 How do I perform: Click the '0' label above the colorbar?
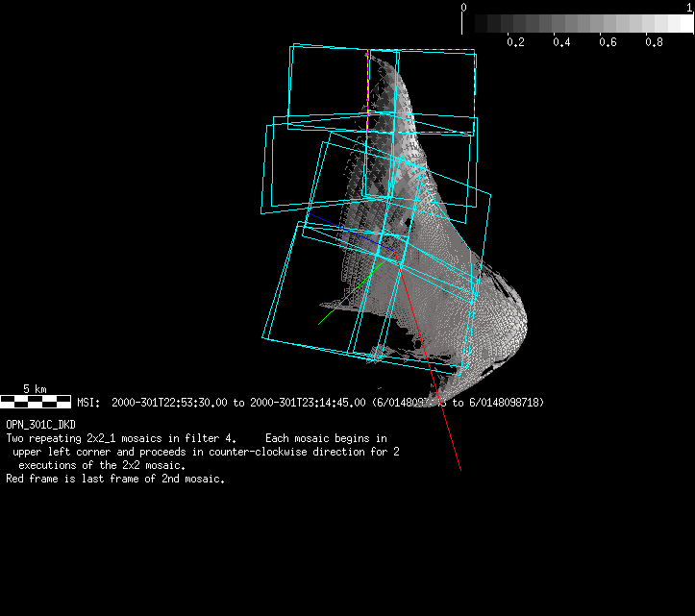(464, 7)
